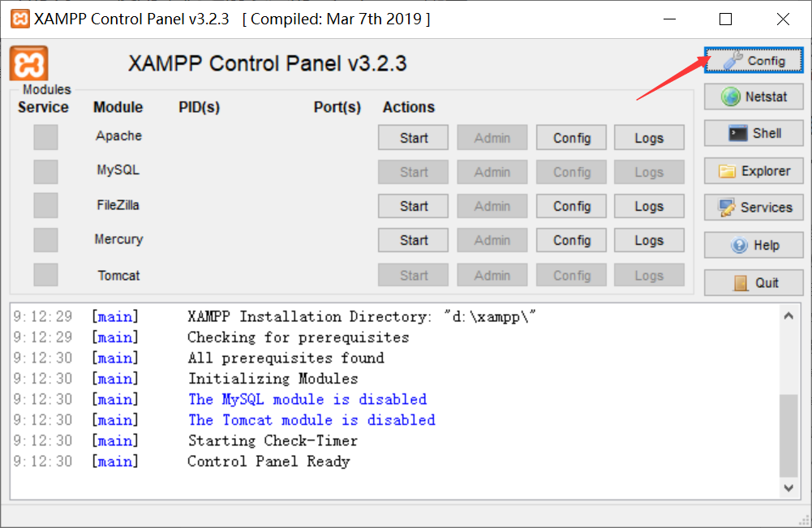Image resolution: width=812 pixels, height=528 pixels.
Task: Quit the XAMPP Control Panel
Action: pyautogui.click(x=754, y=282)
